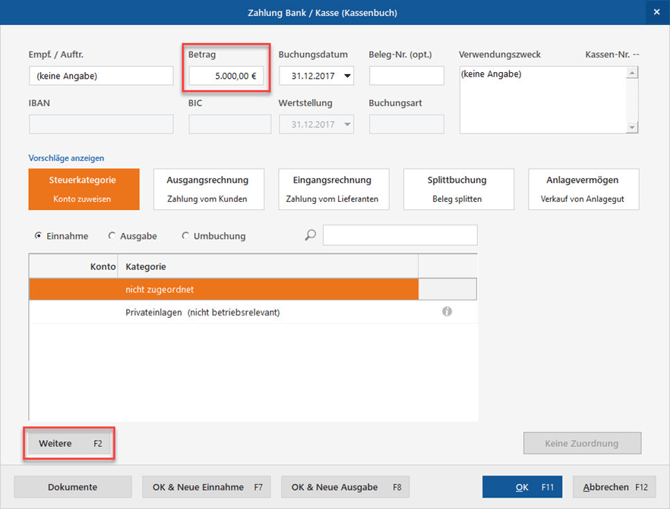Open the Anlagevermögen tab
670x509 pixels.
pyautogui.click(x=583, y=189)
